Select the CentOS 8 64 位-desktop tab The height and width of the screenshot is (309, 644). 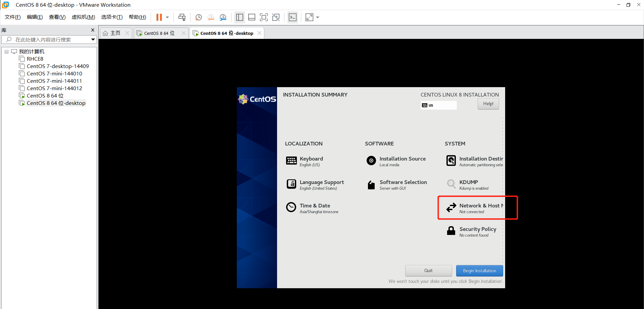[227, 33]
